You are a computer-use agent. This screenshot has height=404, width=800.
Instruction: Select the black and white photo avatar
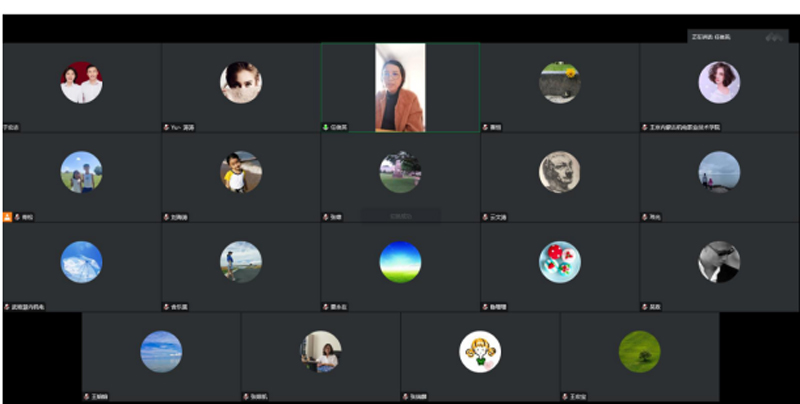coord(719,262)
